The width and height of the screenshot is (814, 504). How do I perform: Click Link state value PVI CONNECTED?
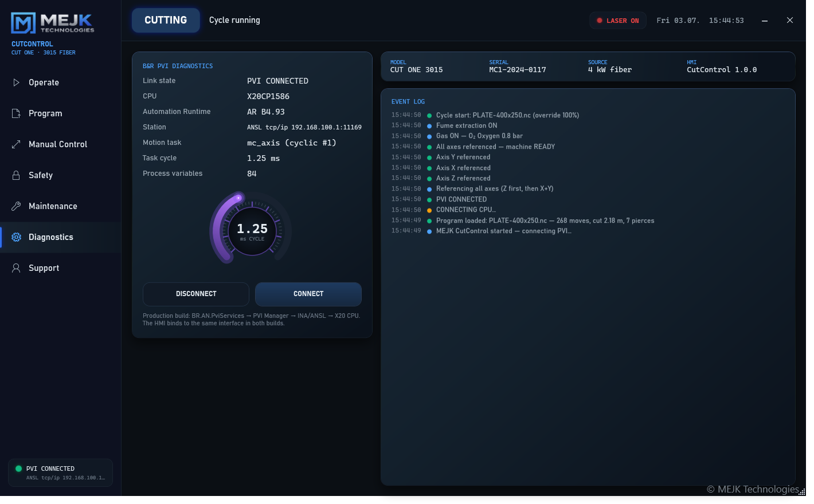[277, 81]
